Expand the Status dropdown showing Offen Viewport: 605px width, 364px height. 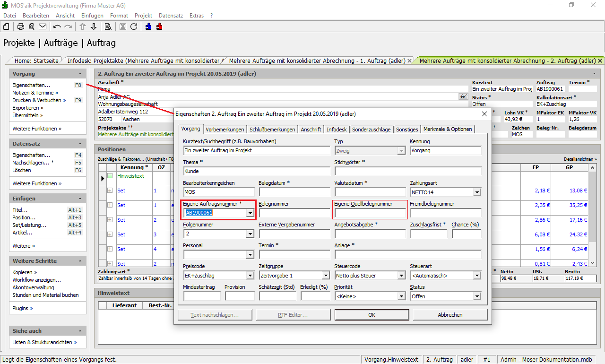point(477,296)
